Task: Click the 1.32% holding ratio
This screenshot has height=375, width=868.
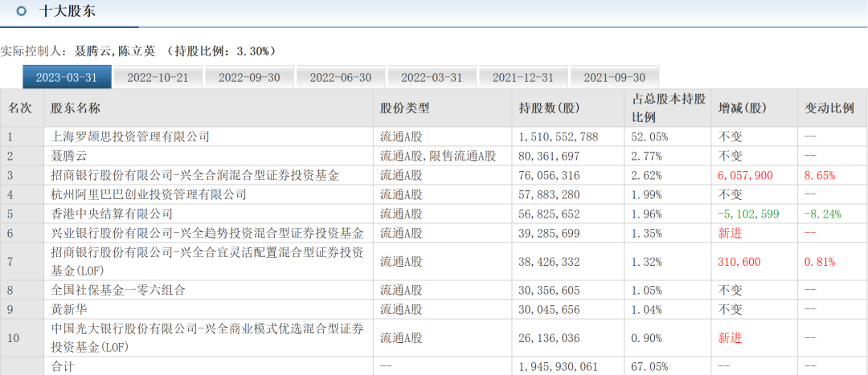Action: [x=647, y=262]
